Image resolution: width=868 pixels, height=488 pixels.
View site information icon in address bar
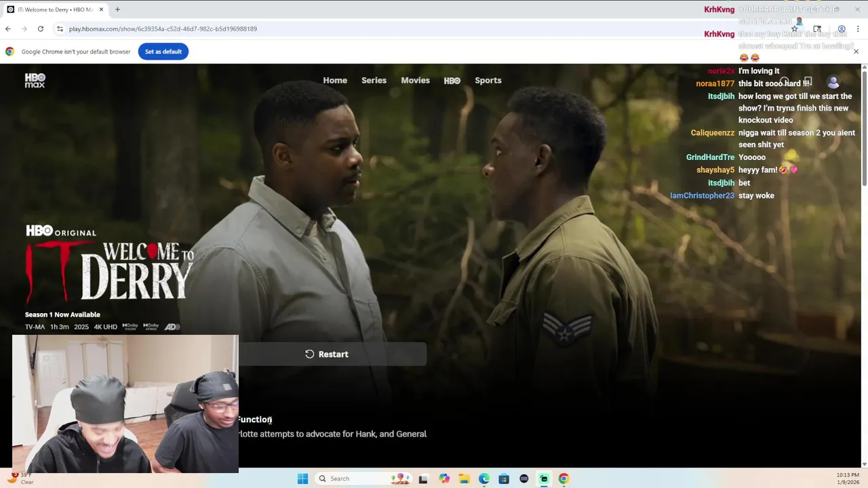pos(60,28)
